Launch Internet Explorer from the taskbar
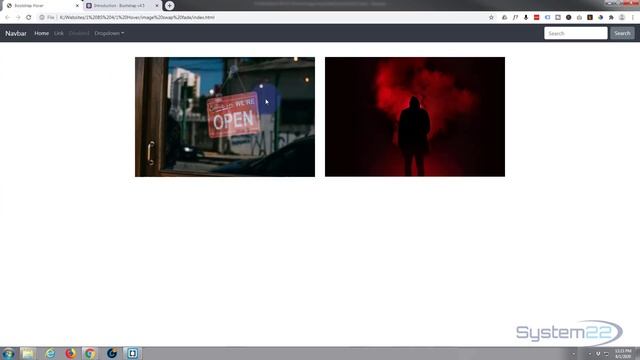This screenshot has width=640, height=360. click(x=50, y=353)
